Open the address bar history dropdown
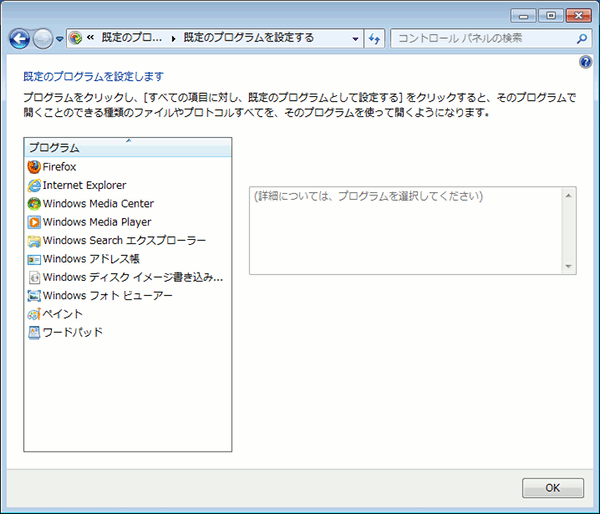 (355, 38)
